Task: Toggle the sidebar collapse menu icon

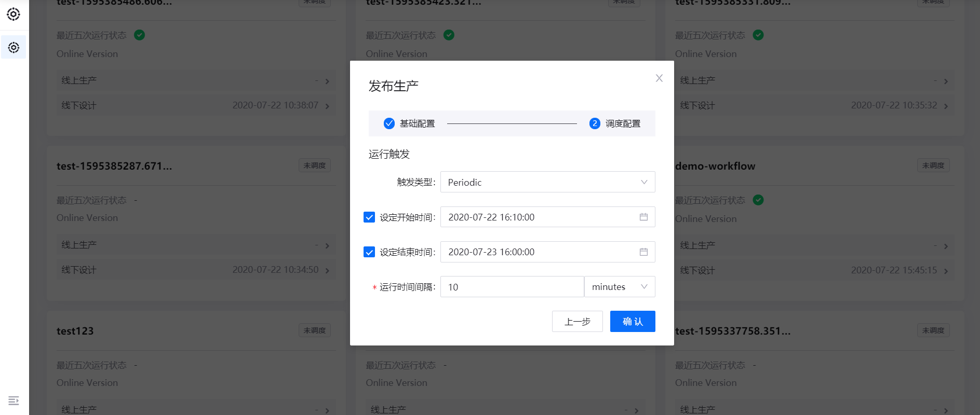Action: tap(14, 400)
